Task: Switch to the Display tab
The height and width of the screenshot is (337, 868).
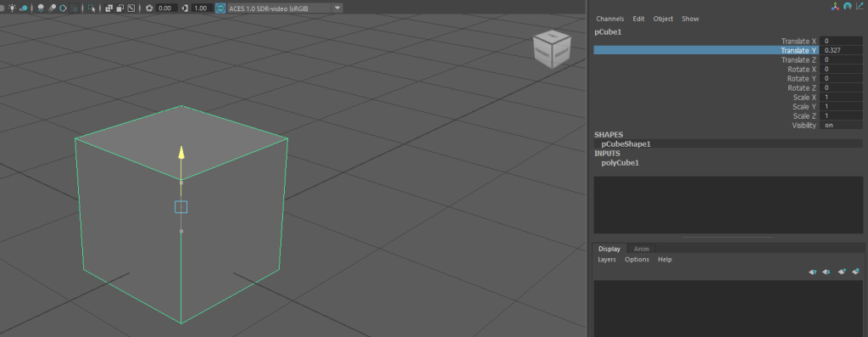Action: [609, 249]
